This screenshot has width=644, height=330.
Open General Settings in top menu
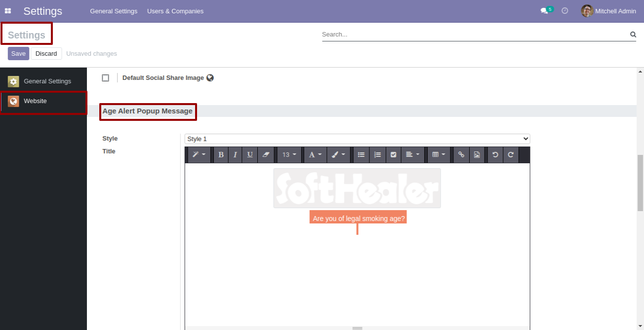tap(114, 11)
